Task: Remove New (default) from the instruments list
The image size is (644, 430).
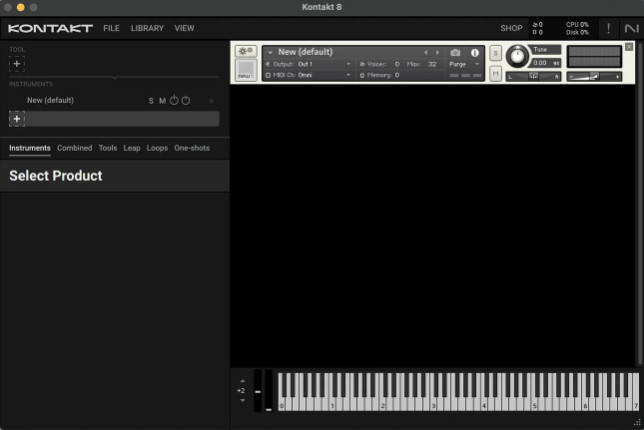Action: 212,101
